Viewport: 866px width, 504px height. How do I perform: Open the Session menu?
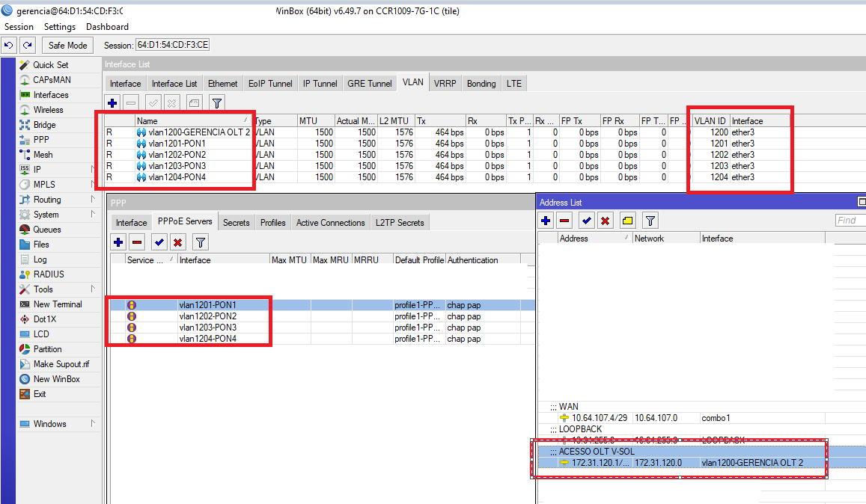19,26
